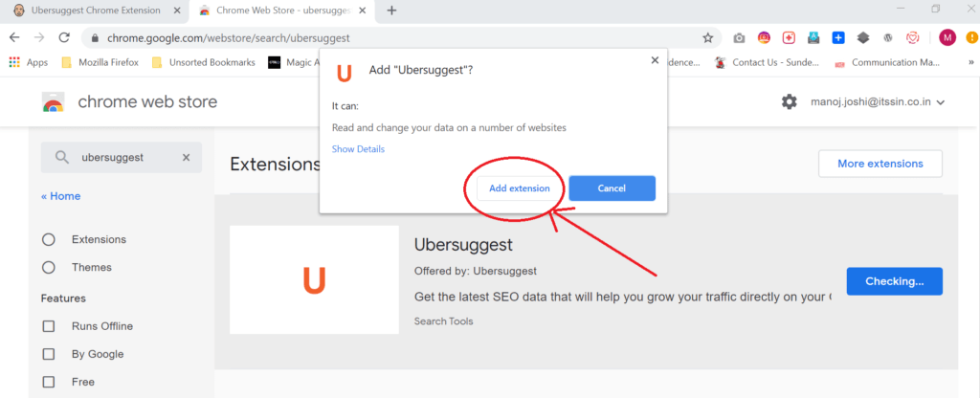The height and width of the screenshot is (398, 980).
Task: Open the Ubersuggest extension thumbnail
Action: pos(314,280)
